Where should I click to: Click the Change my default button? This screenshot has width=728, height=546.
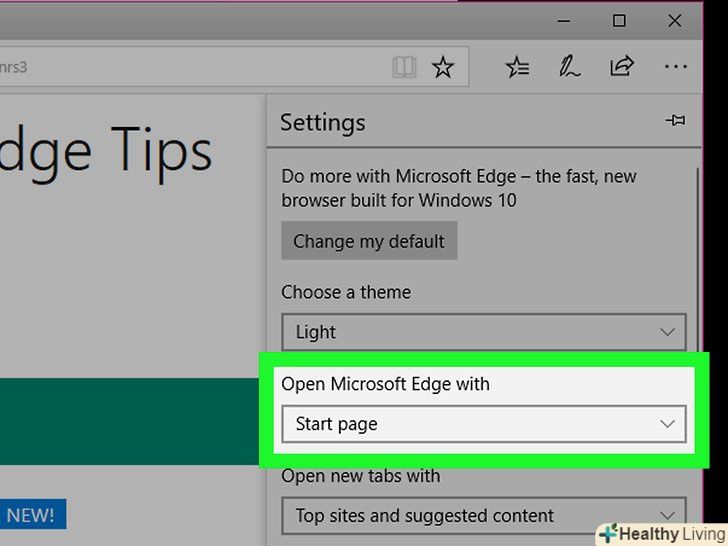369,241
